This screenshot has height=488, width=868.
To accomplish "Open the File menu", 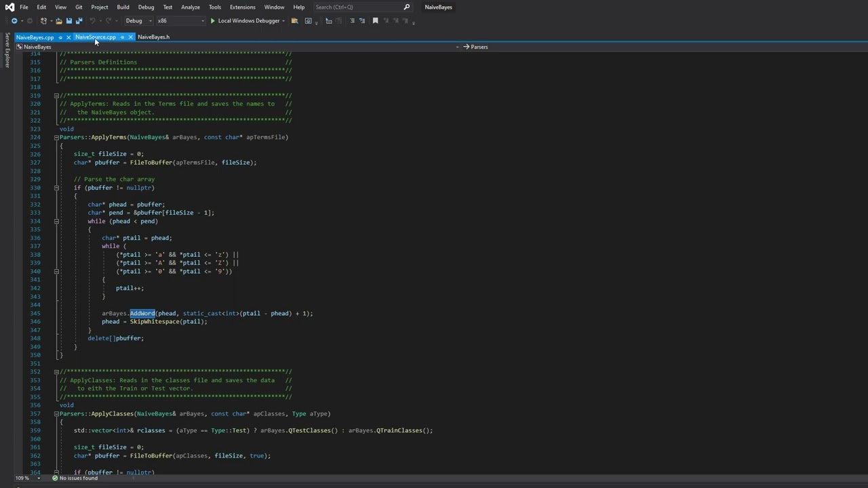I will (x=24, y=7).
